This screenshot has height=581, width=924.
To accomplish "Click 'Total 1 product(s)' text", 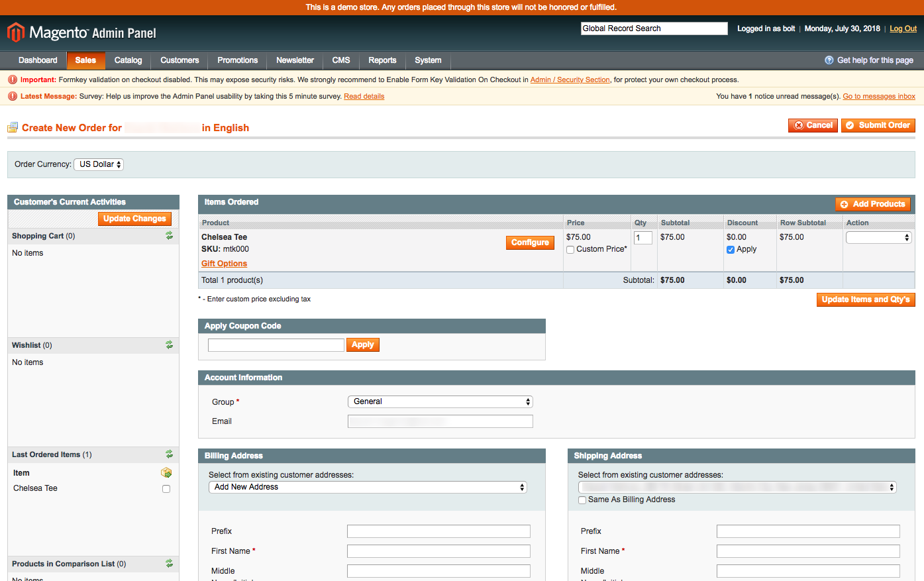I will (232, 280).
